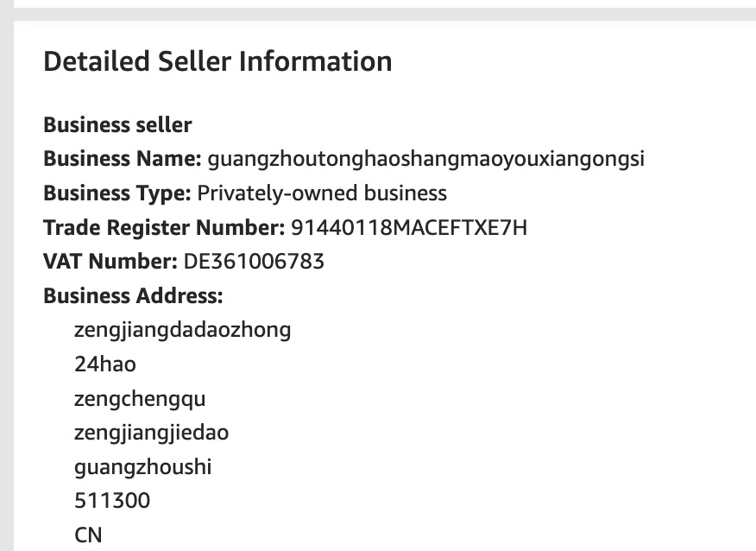This screenshot has height=551, width=756.
Task: Click the VAT Number label
Action: coord(110,261)
